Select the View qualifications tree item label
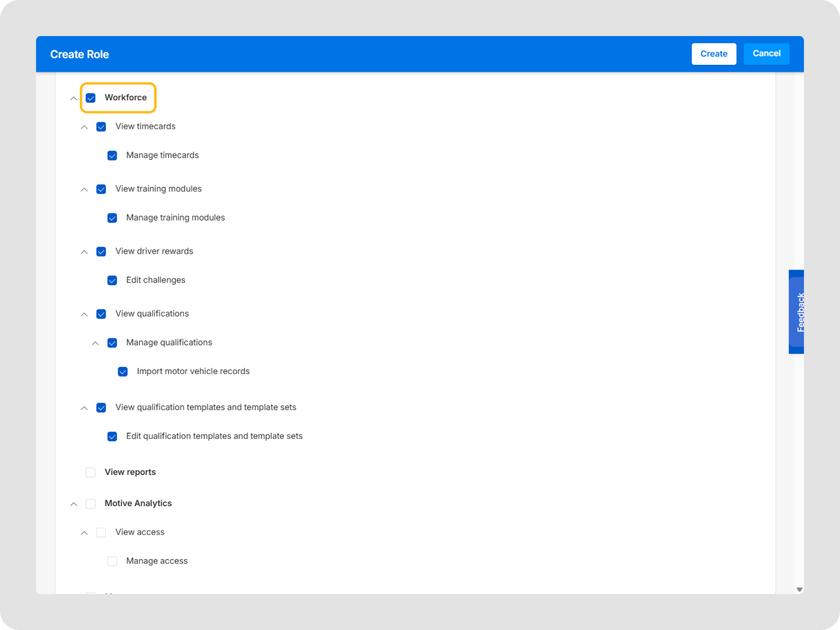This screenshot has width=840, height=630. (152, 314)
